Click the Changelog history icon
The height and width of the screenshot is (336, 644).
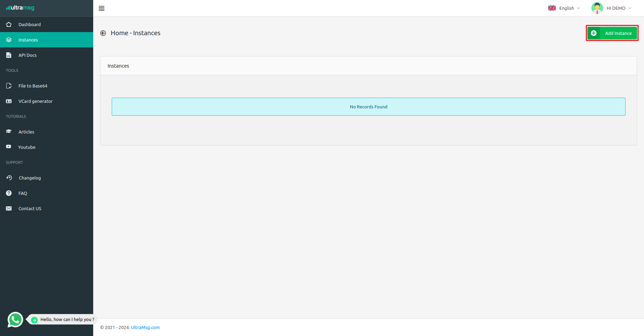[9, 178]
